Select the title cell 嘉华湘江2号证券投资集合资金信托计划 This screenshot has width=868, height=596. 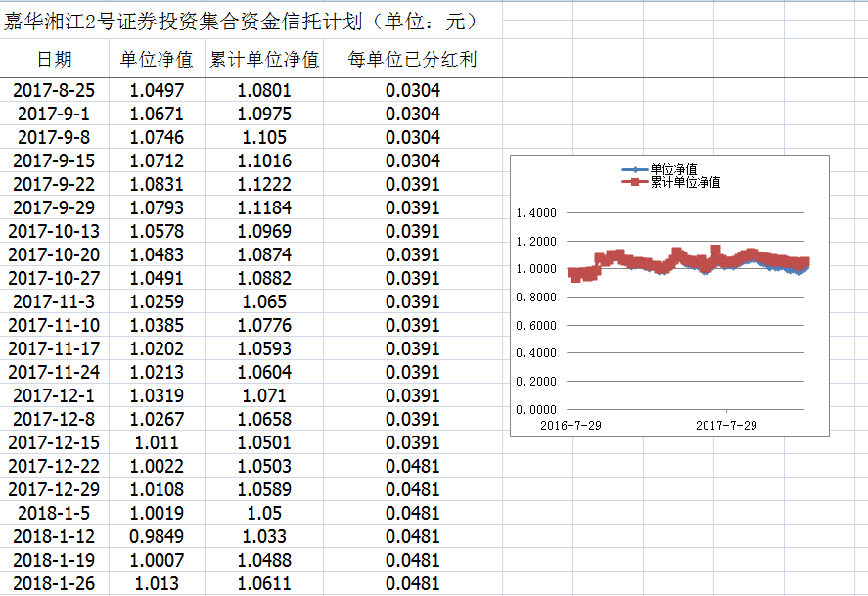240,22
